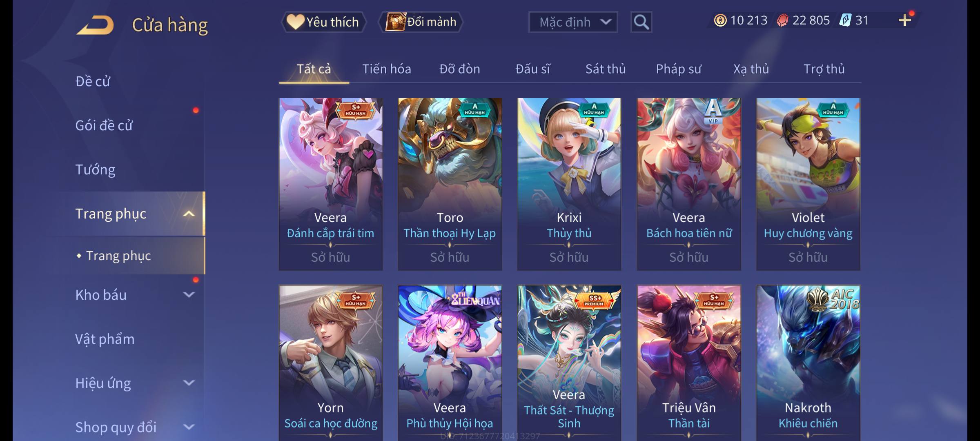Click the back arrow icon
This screenshot has height=441, width=980.
coord(95,25)
